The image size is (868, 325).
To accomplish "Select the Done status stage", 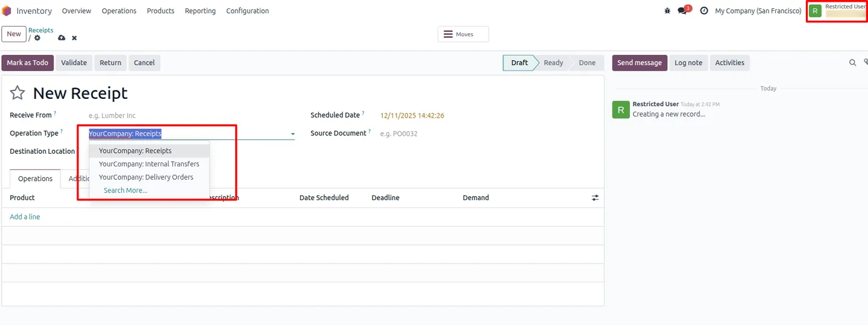I will pyautogui.click(x=587, y=63).
